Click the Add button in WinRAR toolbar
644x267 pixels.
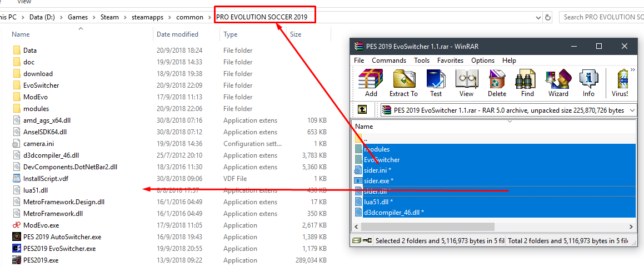pyautogui.click(x=371, y=83)
